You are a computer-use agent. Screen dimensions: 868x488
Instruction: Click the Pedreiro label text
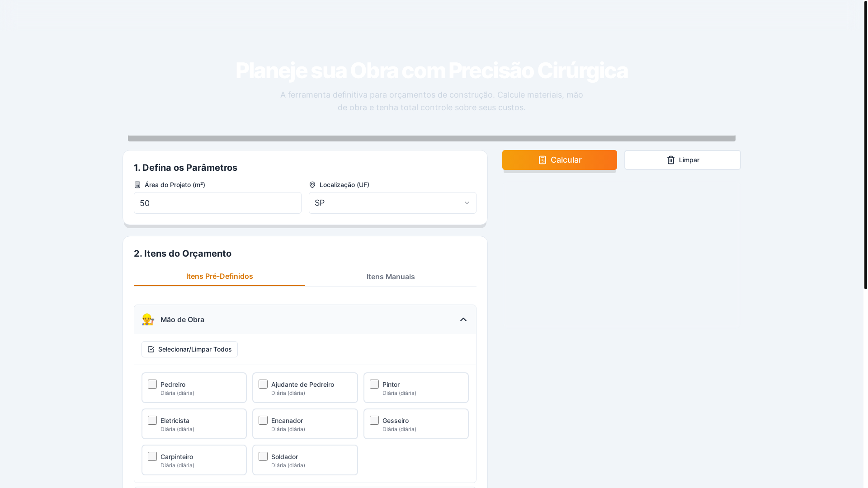click(173, 385)
